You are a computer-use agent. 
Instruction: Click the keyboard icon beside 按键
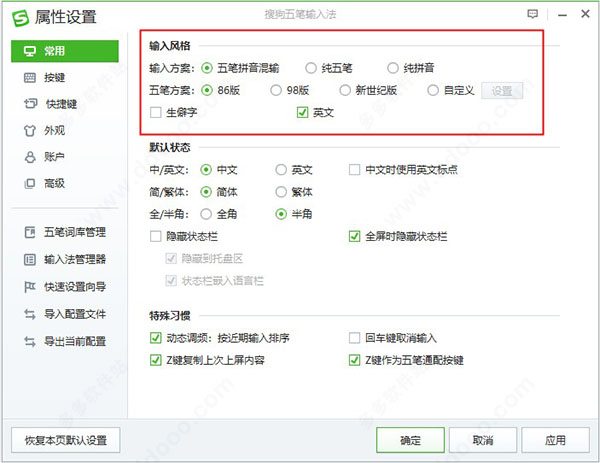pos(30,78)
